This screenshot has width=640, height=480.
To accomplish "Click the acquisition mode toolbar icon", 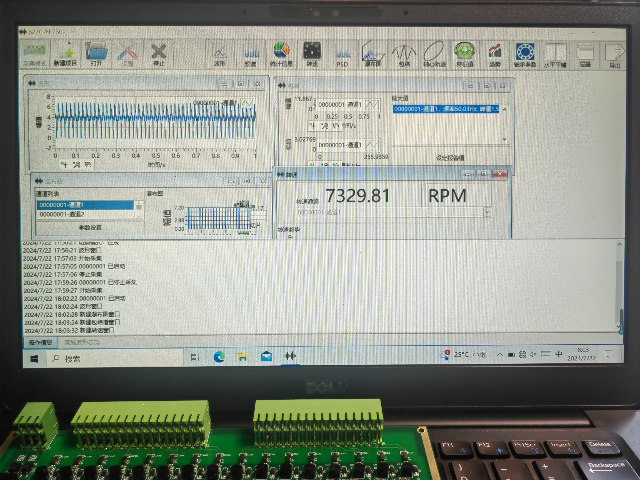I will (34, 53).
